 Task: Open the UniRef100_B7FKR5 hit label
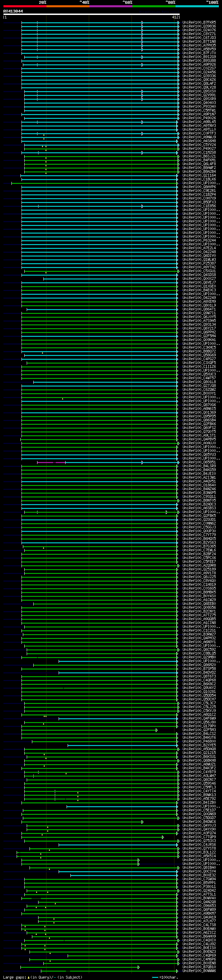point(199,23)
